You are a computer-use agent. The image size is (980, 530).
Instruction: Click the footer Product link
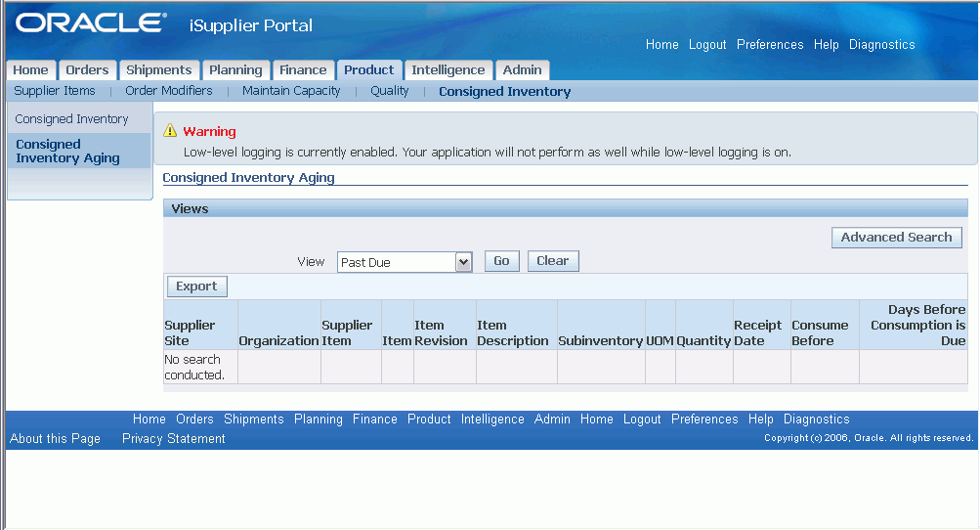pyautogui.click(x=429, y=419)
